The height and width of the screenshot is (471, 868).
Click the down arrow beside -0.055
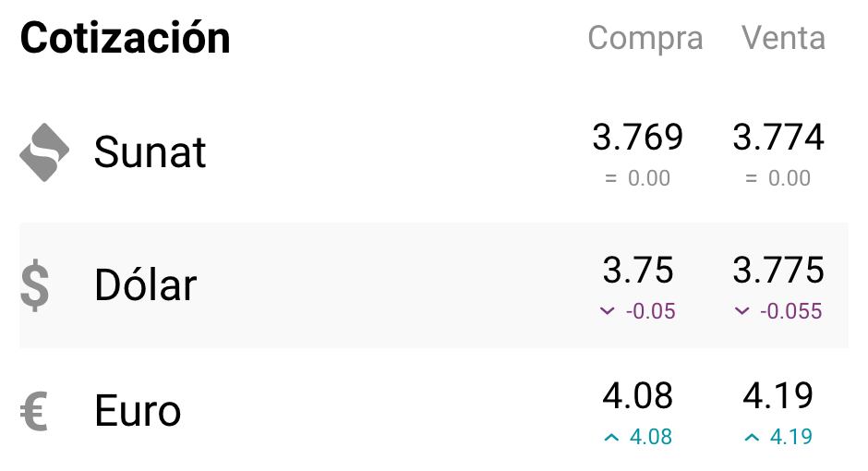click(741, 311)
